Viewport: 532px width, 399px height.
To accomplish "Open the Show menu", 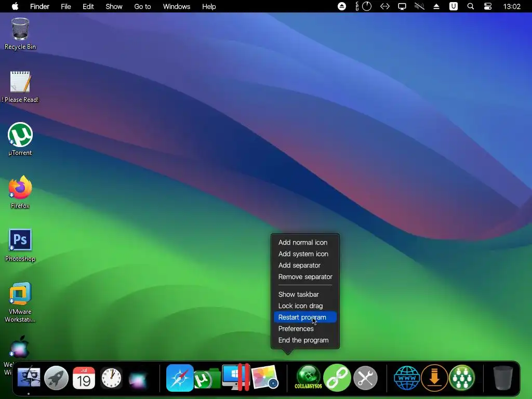I will click(x=114, y=6).
